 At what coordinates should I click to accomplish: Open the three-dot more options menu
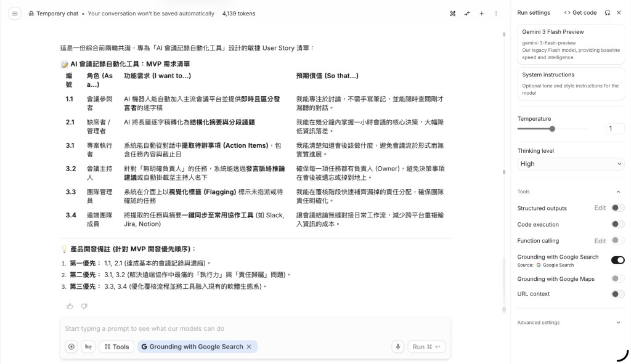tap(496, 14)
